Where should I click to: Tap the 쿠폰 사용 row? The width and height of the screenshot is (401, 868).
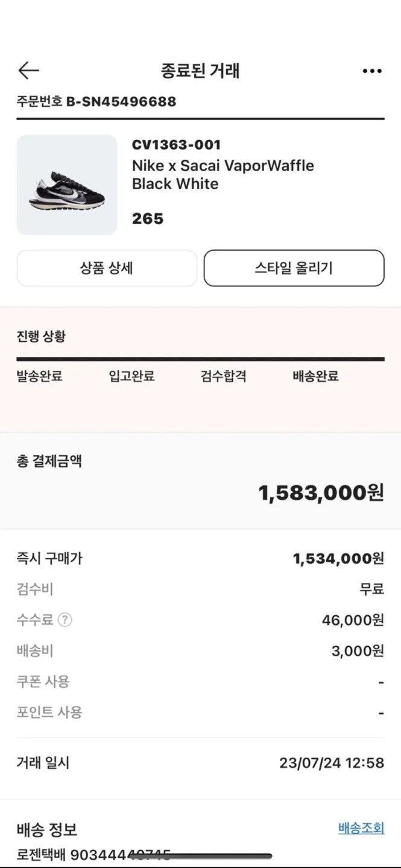200,682
